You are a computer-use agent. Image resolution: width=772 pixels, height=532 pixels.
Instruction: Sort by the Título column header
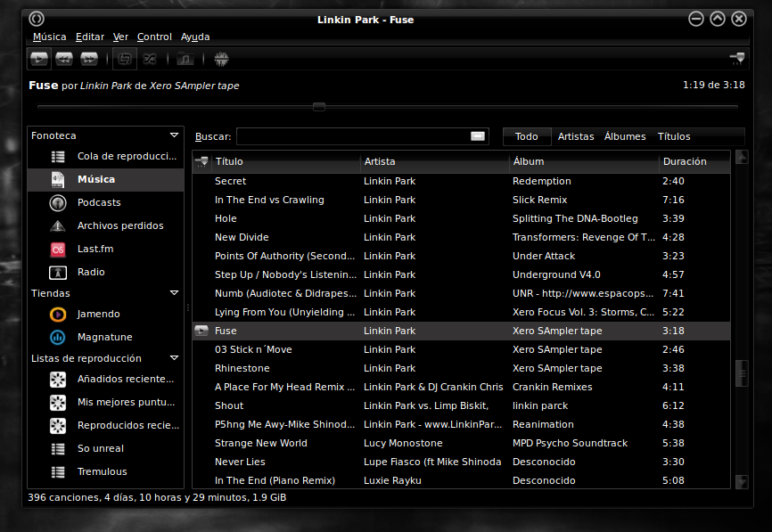point(286,161)
